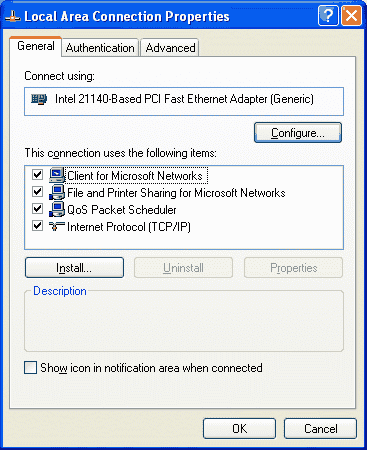Click the question mark help button
The width and height of the screenshot is (367, 450).
(328, 15)
